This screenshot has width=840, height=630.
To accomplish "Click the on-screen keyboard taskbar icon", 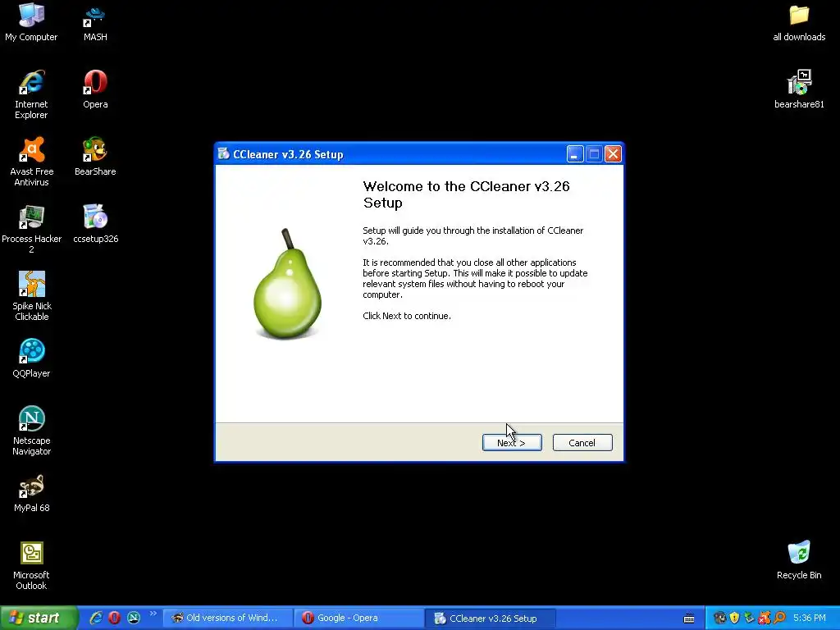I will pyautogui.click(x=689, y=619).
